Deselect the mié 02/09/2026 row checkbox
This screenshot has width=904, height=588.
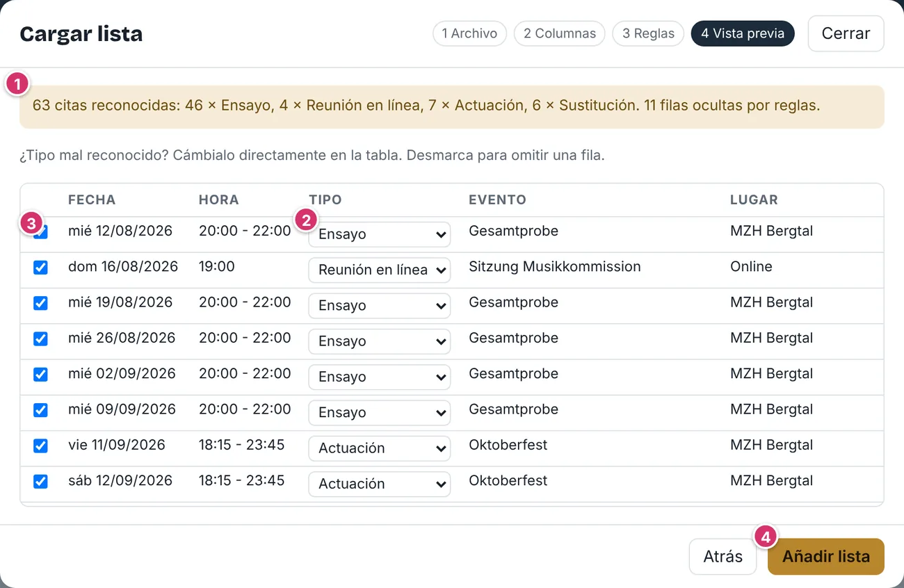41,375
